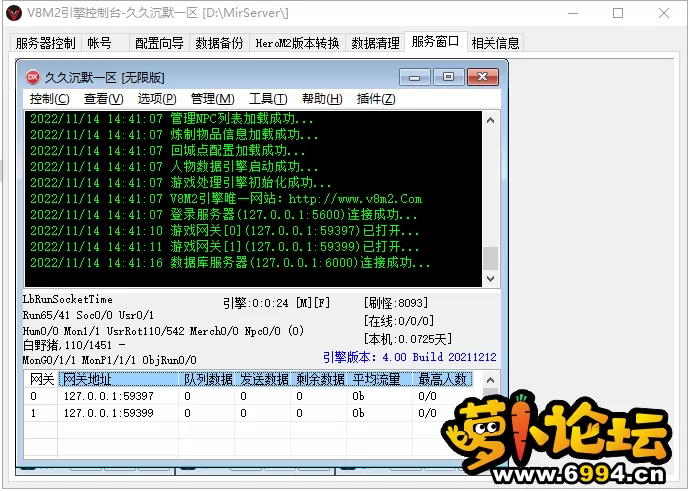Open the 服务器控制 tab
The image size is (690, 491).
coord(45,43)
